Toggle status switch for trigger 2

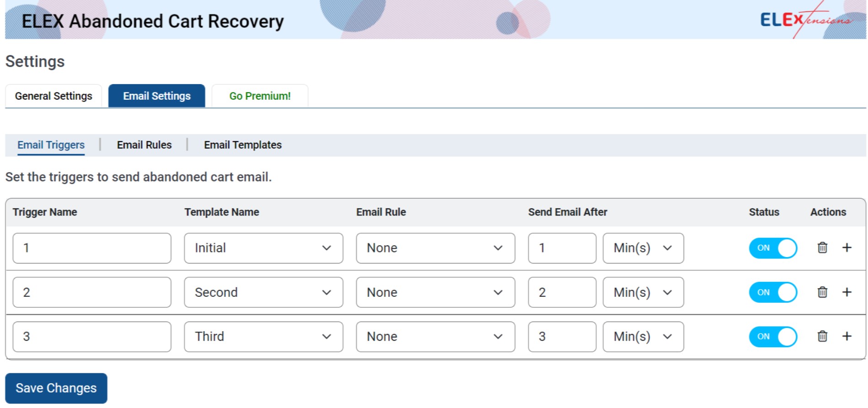click(772, 292)
